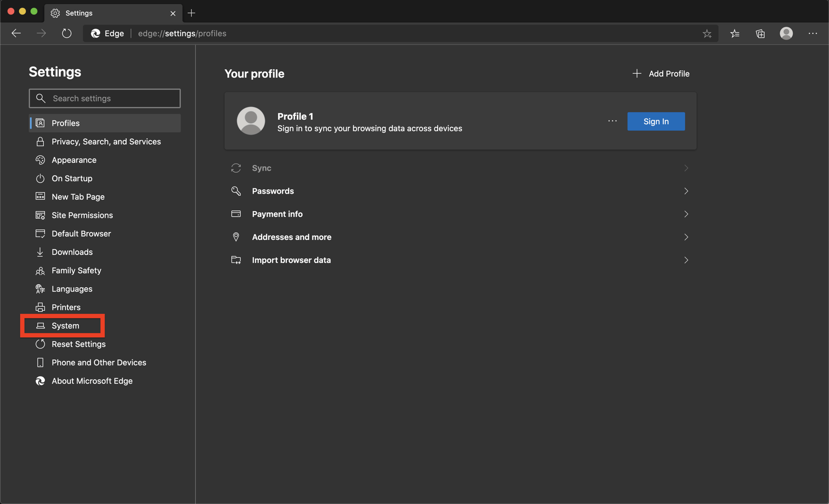Screen dimensions: 829x504
Task: Click the Sync refresh icon
Action: click(x=236, y=168)
